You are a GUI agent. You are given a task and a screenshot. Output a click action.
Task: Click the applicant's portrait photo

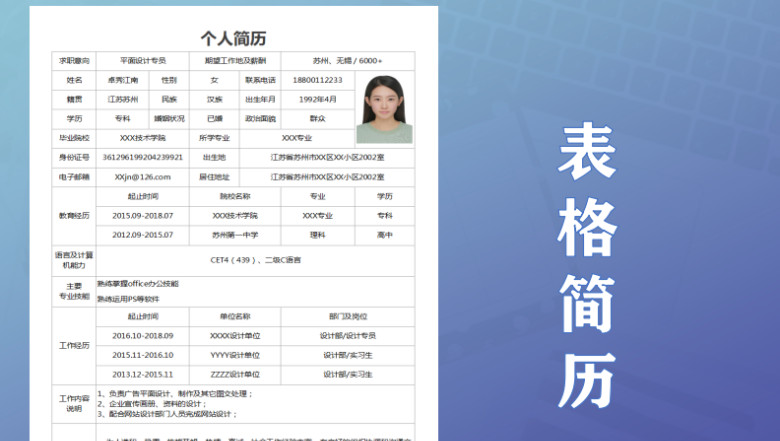pyautogui.click(x=385, y=109)
